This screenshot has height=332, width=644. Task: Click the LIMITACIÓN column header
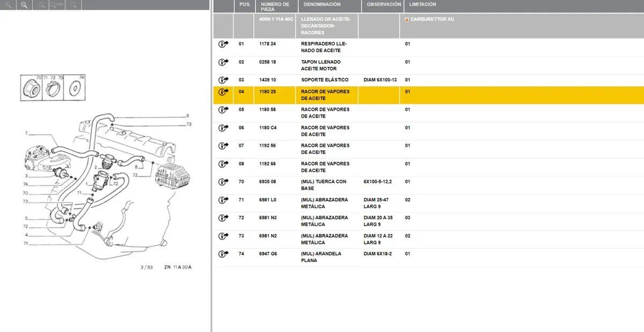[x=422, y=4]
